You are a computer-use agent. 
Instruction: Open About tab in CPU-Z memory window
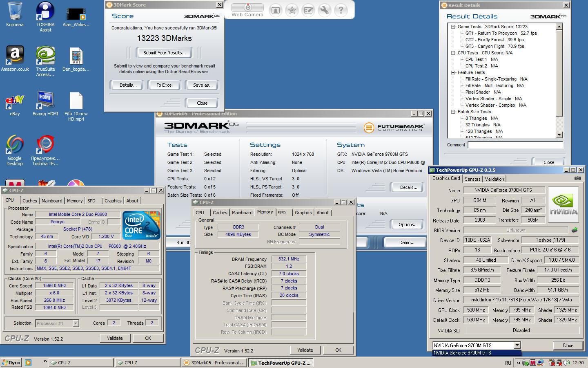323,213
